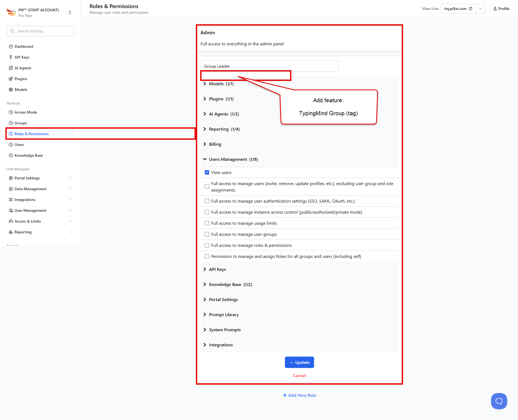
Task: Click the Profile person icon
Action: (x=495, y=9)
